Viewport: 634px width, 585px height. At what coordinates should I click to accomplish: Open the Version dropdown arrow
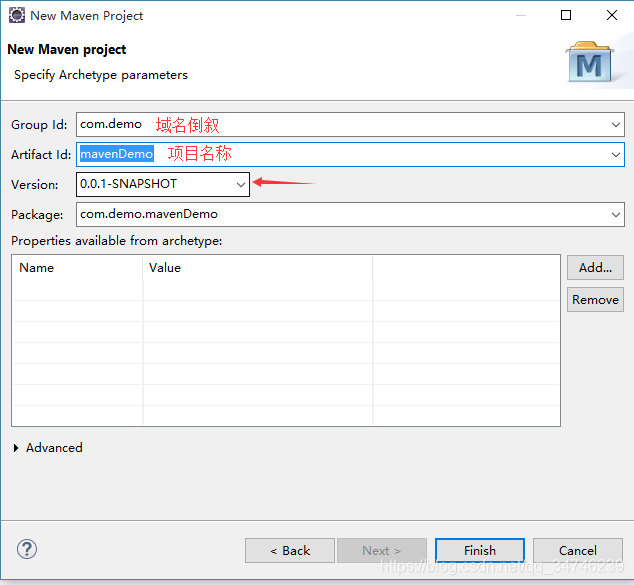coord(241,184)
